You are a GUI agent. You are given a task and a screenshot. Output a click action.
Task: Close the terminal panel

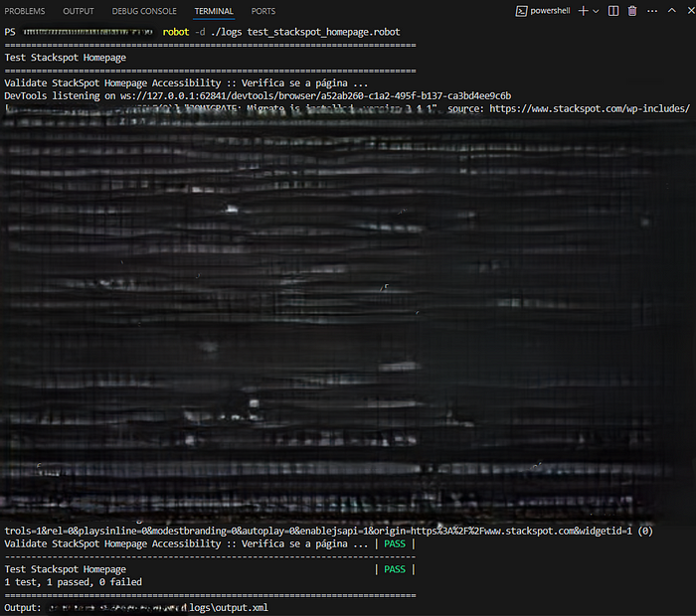click(691, 11)
